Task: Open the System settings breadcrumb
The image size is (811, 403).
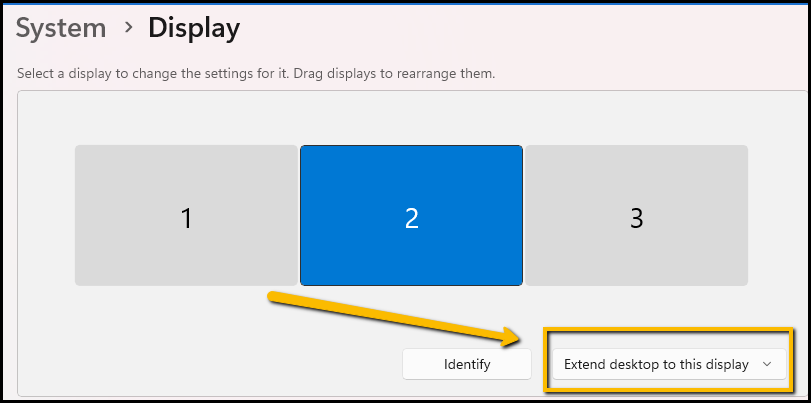Action: (x=61, y=28)
